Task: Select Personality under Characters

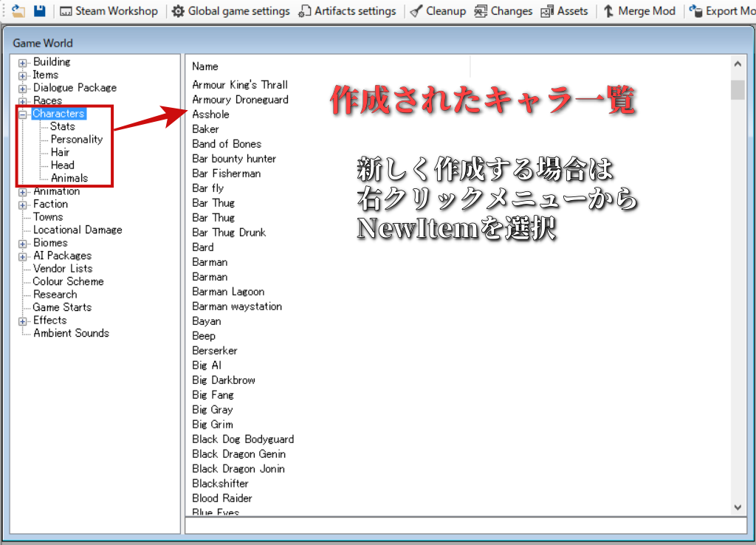Action: pyautogui.click(x=77, y=140)
